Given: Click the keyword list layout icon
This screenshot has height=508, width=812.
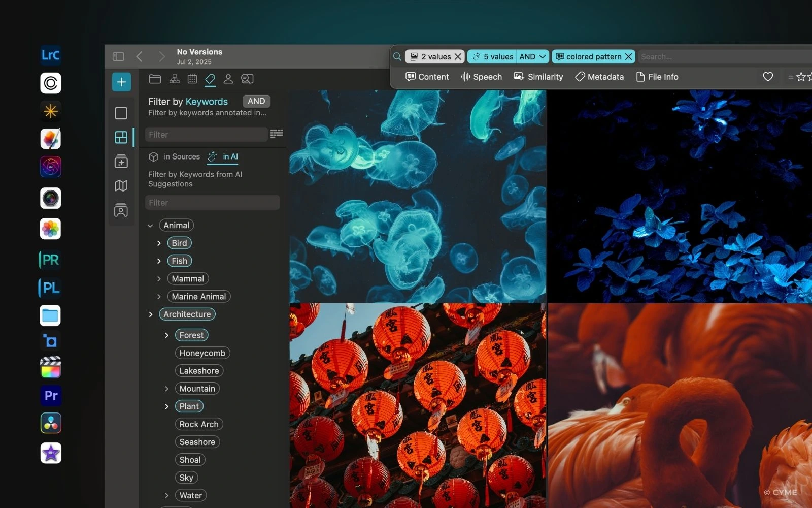Looking at the screenshot, I should coord(277,134).
